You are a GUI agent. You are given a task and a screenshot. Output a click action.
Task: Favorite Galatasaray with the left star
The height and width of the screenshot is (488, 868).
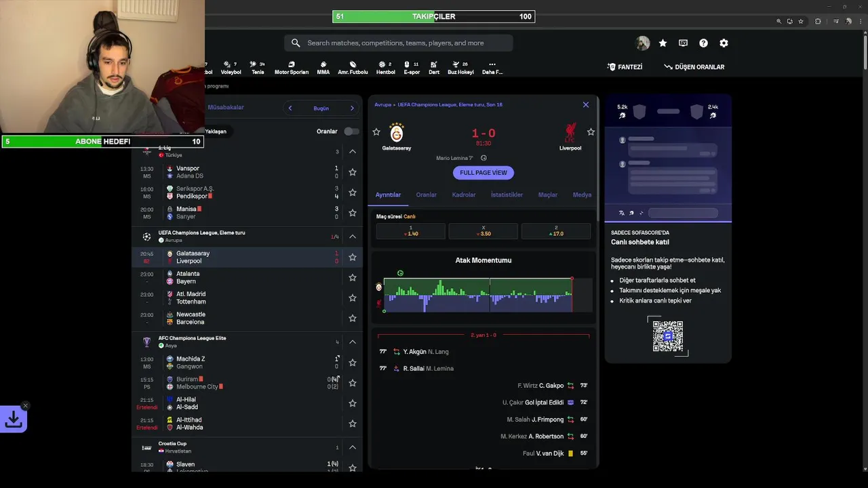pyautogui.click(x=376, y=131)
